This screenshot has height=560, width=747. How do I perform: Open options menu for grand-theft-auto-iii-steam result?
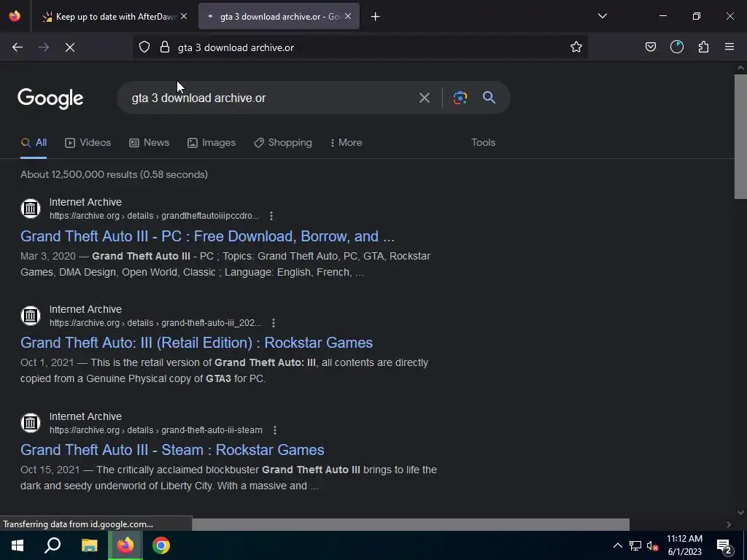pos(275,430)
